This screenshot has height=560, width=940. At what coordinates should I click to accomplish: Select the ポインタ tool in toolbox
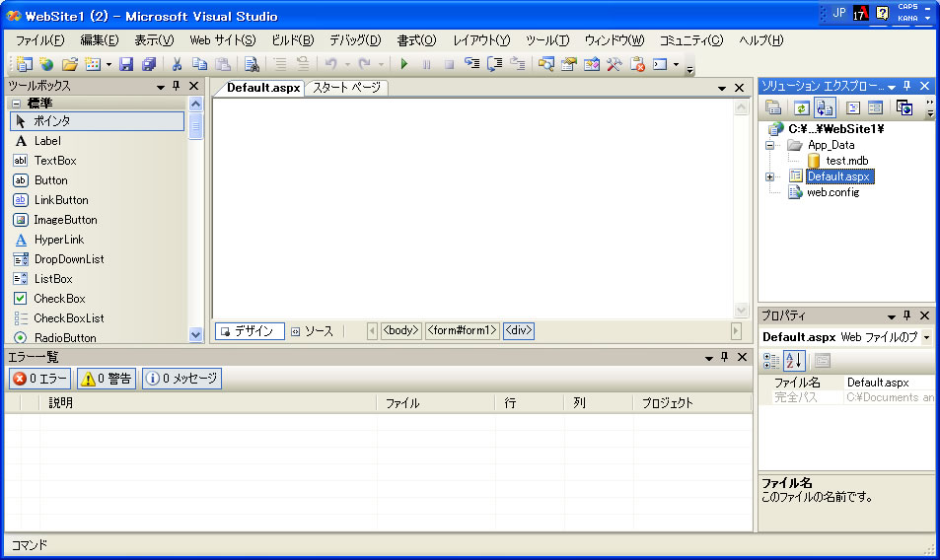tap(97, 121)
